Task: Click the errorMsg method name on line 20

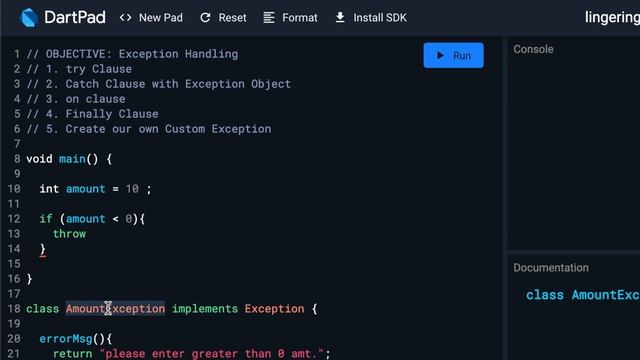Action: [x=66, y=339]
